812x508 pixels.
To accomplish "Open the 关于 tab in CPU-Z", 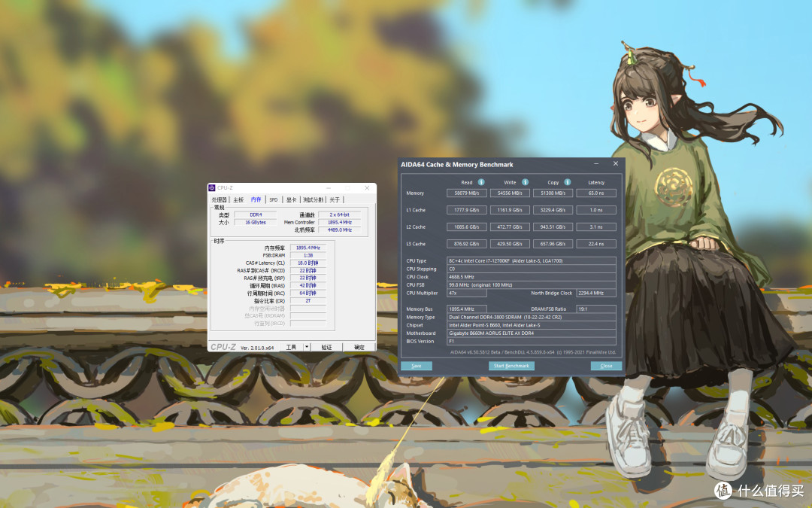I will tap(335, 199).
